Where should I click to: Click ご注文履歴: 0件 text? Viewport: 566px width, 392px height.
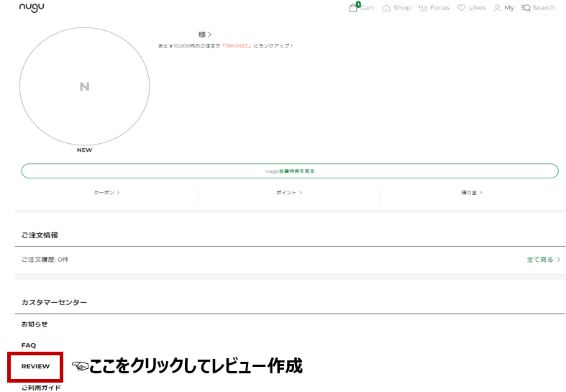[x=45, y=260]
